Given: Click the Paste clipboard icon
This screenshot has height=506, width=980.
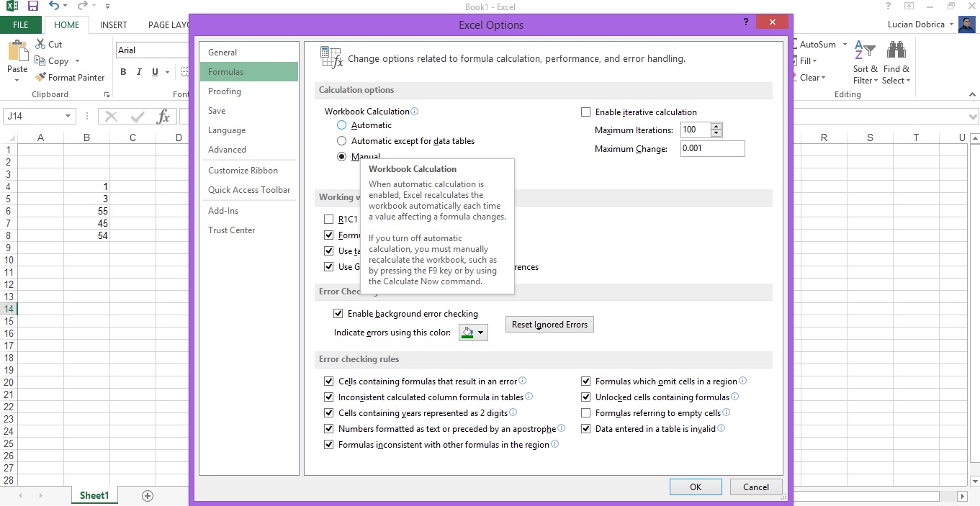Looking at the screenshot, I should [17, 52].
